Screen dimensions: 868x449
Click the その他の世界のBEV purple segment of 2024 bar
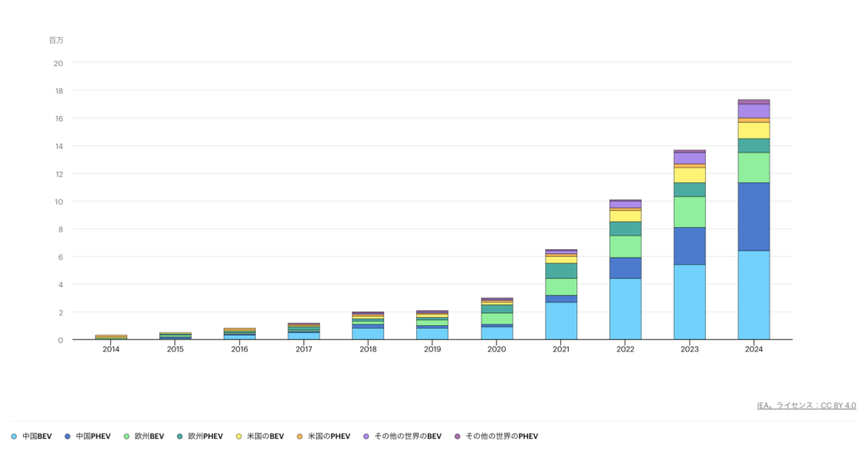click(754, 111)
